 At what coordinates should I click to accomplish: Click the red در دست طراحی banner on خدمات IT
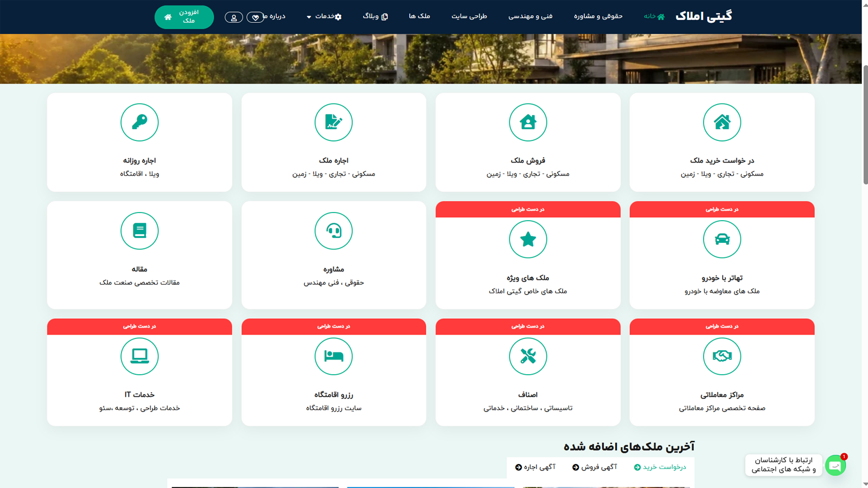(139, 326)
